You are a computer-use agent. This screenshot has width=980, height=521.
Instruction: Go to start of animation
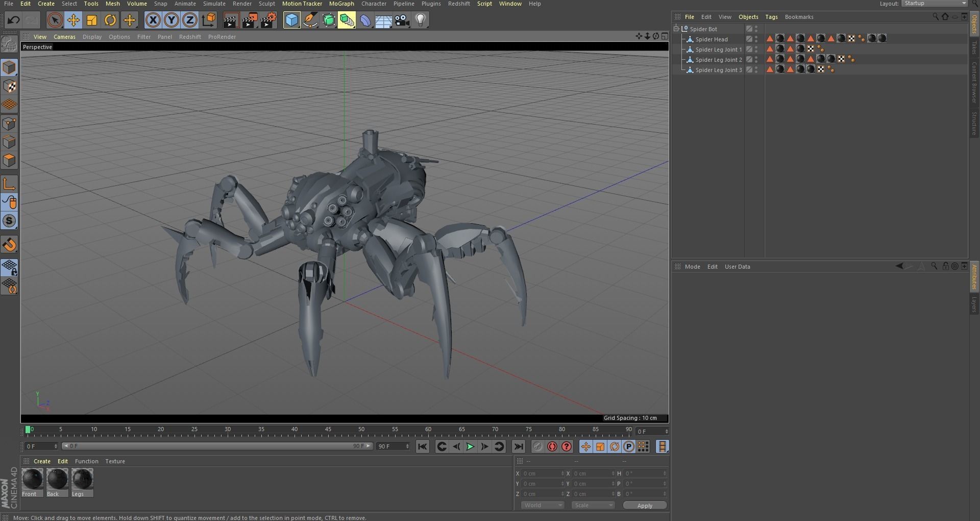tap(422, 446)
